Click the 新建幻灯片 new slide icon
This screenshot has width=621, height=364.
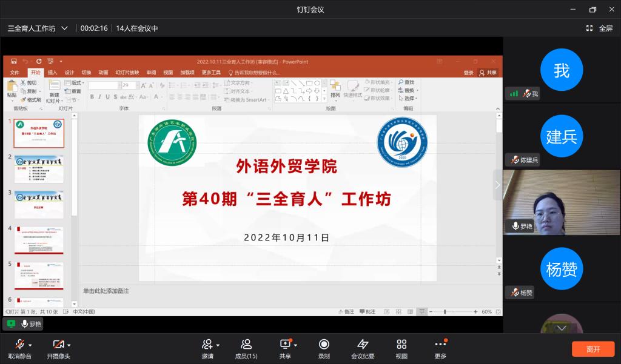54,85
